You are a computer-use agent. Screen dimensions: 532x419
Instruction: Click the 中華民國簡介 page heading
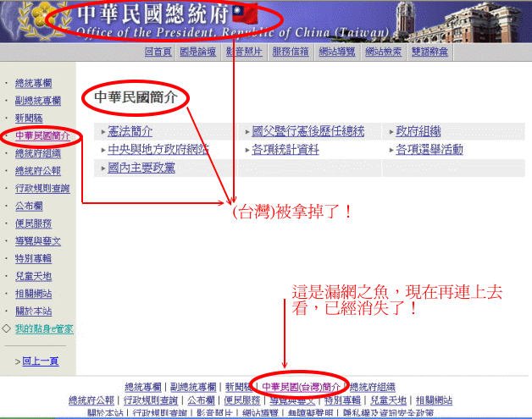(136, 97)
